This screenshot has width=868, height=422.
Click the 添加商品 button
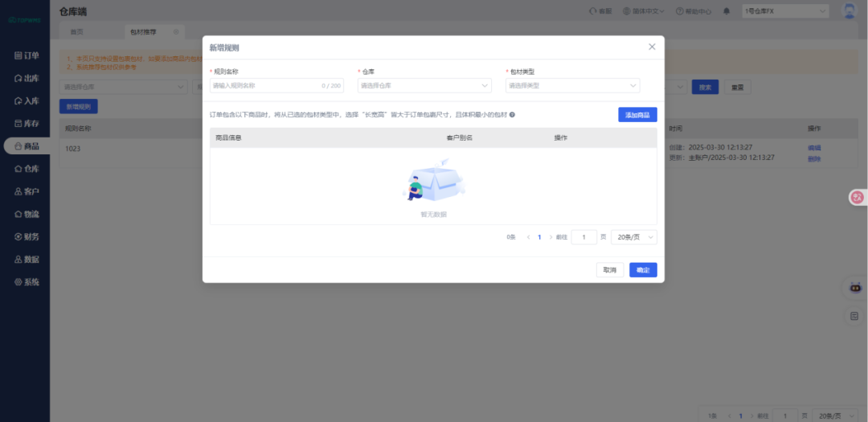tap(637, 115)
